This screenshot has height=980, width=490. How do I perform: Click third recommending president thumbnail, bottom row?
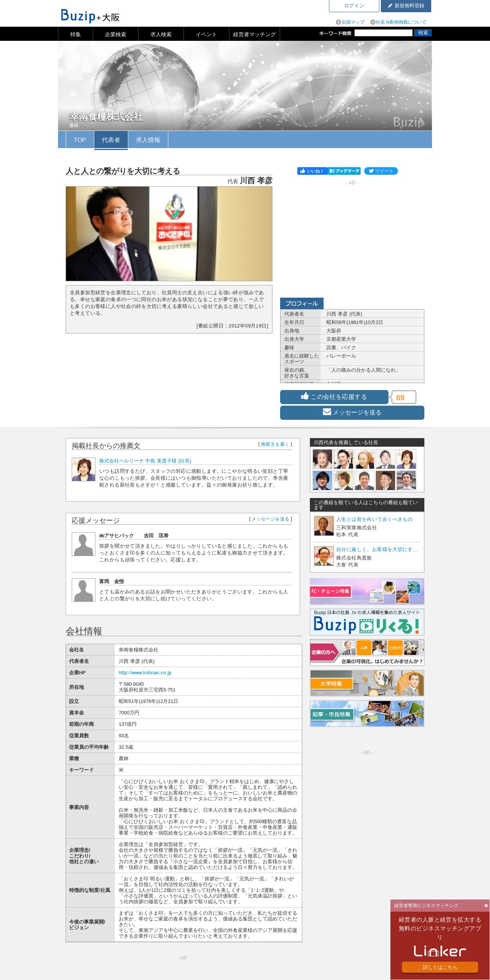(x=364, y=480)
